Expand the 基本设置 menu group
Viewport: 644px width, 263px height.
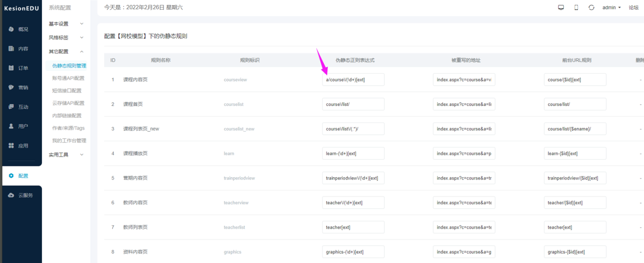coord(66,24)
